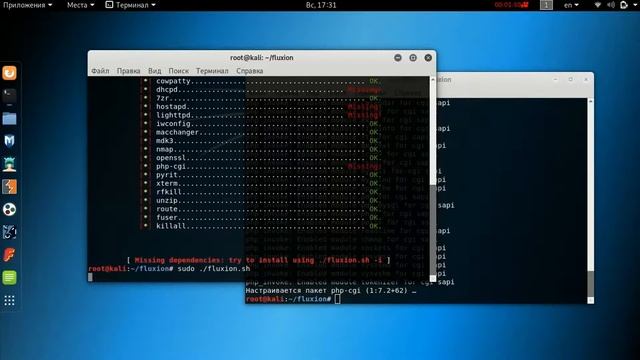Open the Места menu

[80, 5]
